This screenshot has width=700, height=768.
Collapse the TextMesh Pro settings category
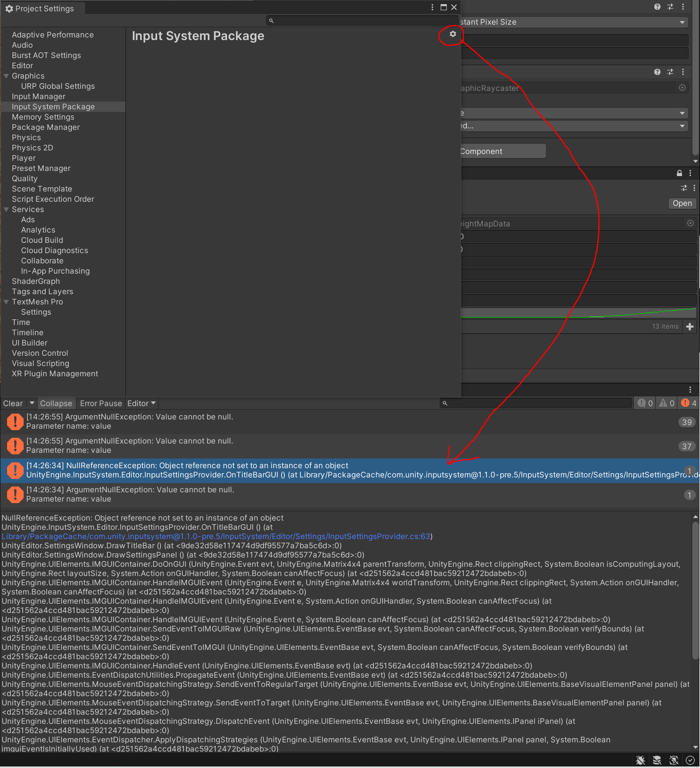[6, 302]
